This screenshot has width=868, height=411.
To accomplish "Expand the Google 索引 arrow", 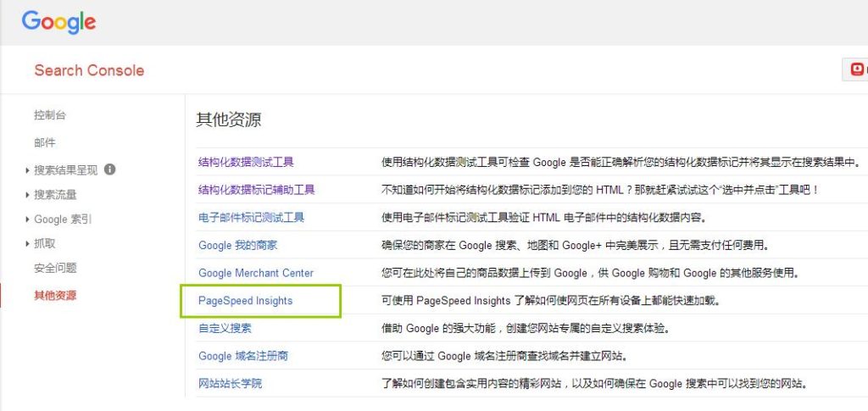I will (27, 219).
